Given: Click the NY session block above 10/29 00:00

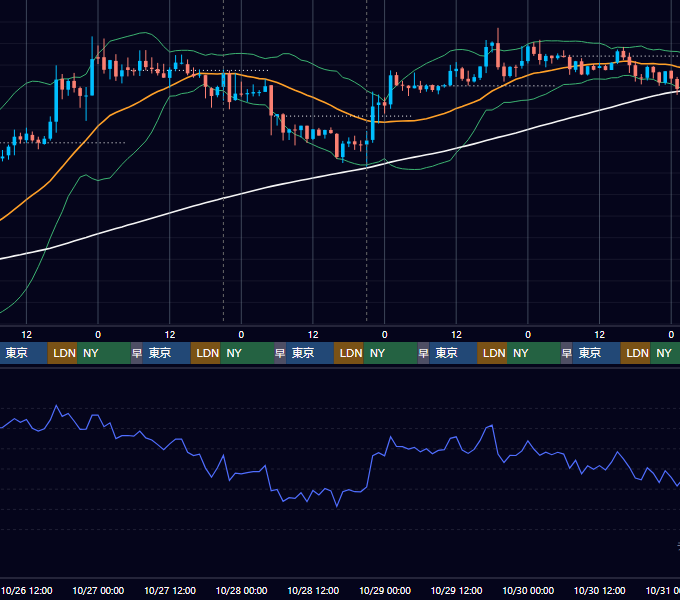Looking at the screenshot, I should click(x=390, y=353).
